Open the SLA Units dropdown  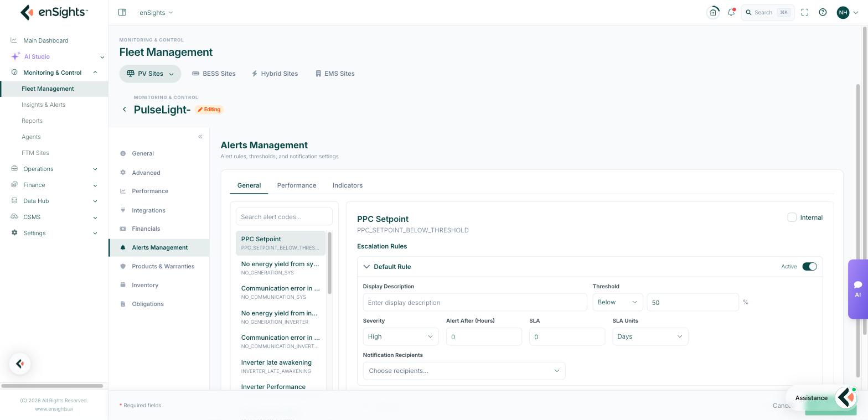(x=650, y=336)
